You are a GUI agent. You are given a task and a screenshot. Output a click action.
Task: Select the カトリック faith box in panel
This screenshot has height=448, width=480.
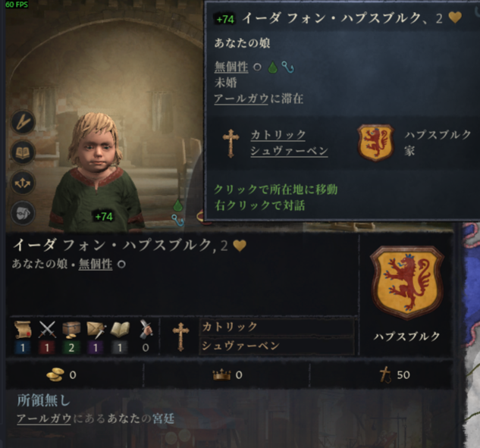[x=277, y=327]
